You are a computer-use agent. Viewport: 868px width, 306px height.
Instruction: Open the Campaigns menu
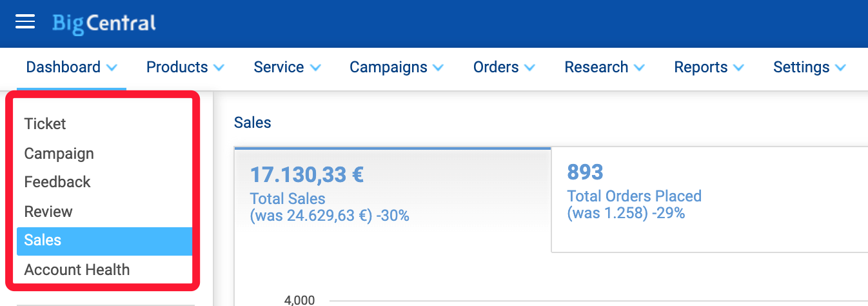pos(396,67)
